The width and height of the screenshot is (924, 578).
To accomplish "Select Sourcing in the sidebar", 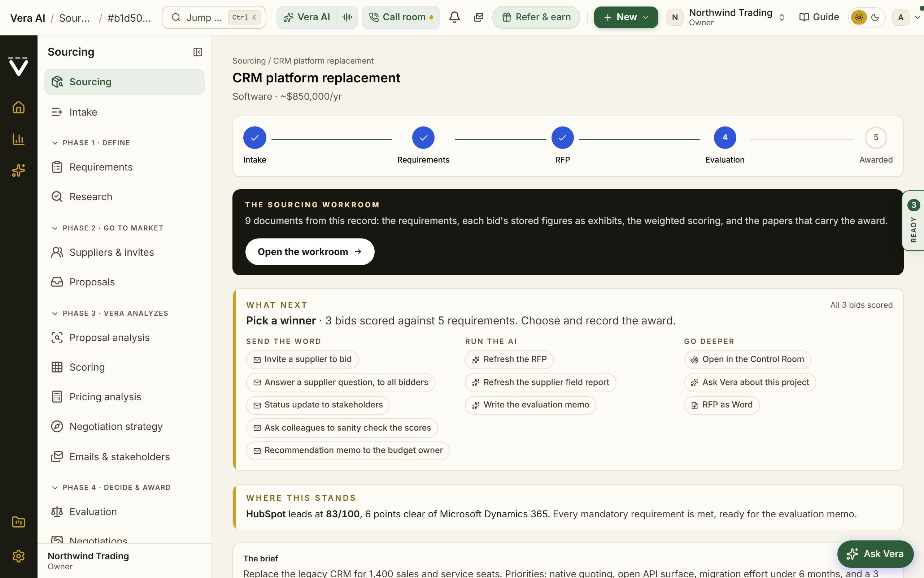I will (125, 82).
